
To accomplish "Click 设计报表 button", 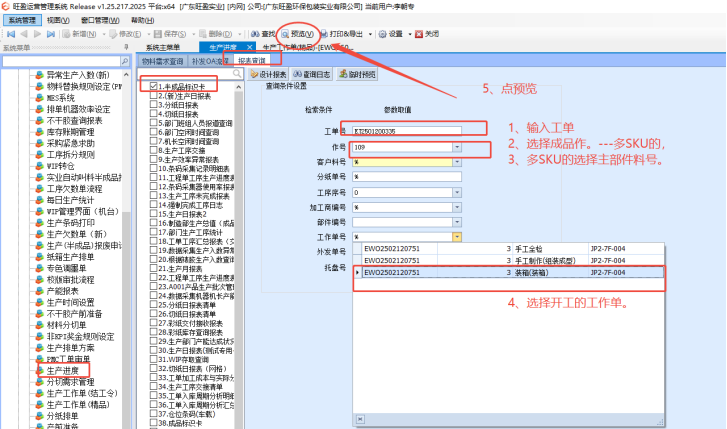I will click(268, 74).
